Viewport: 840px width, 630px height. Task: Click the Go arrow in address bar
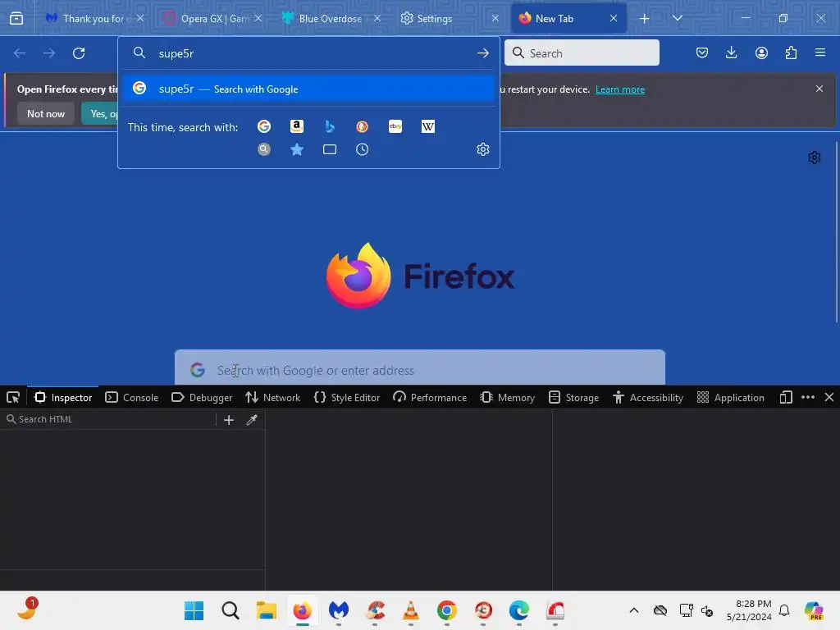[482, 53]
